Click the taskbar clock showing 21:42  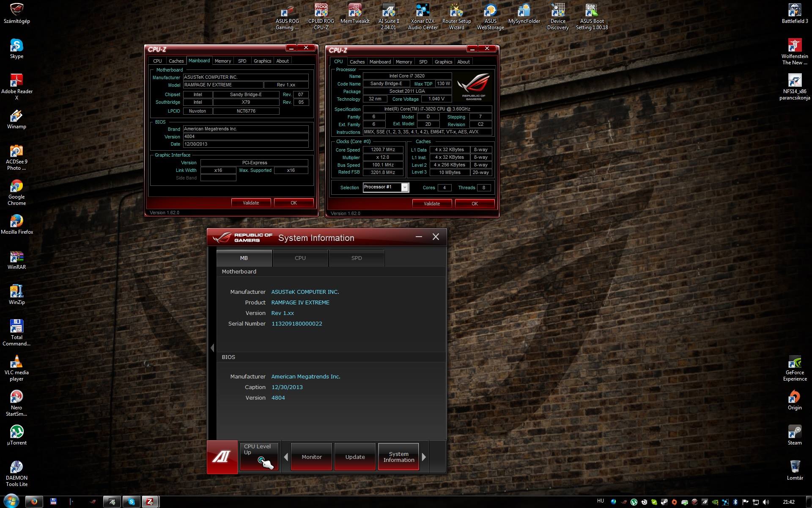(788, 502)
